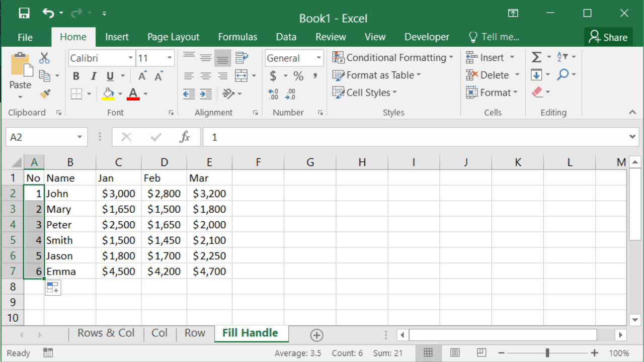The height and width of the screenshot is (362, 644).
Task: Click the Merge & Center icon
Action: 242,75
